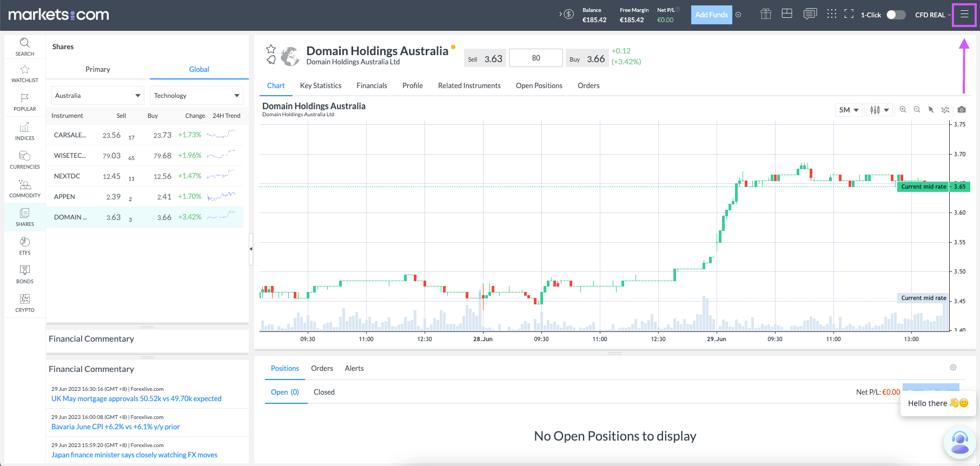The width and height of the screenshot is (980, 466).
Task: Add Domain Holdings to watchlist with star
Action: coord(271,49)
